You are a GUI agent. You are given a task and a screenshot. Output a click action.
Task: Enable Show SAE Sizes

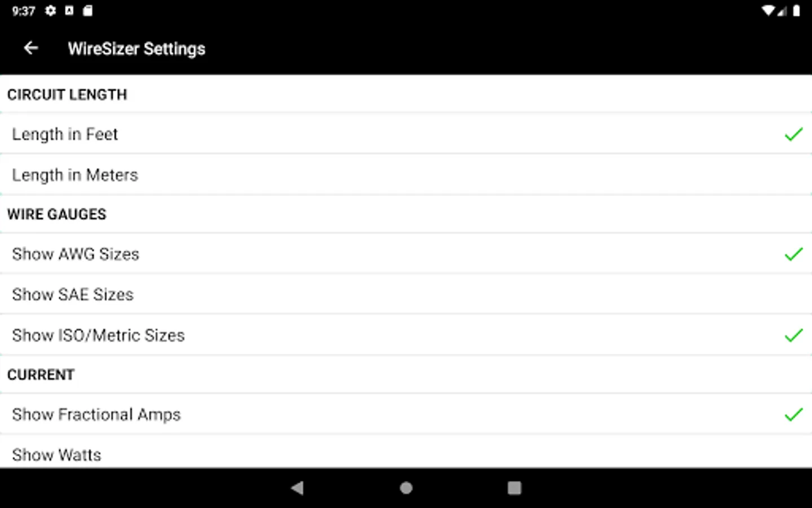[x=73, y=295]
